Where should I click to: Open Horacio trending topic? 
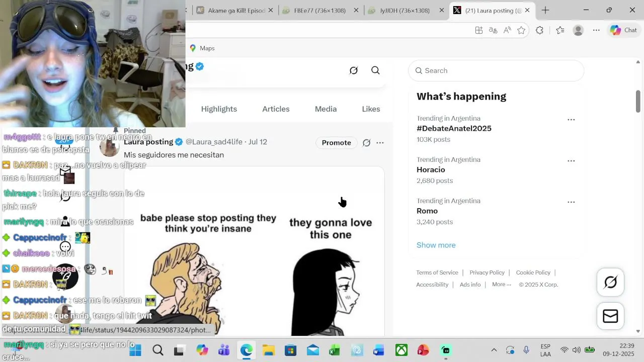431,169
